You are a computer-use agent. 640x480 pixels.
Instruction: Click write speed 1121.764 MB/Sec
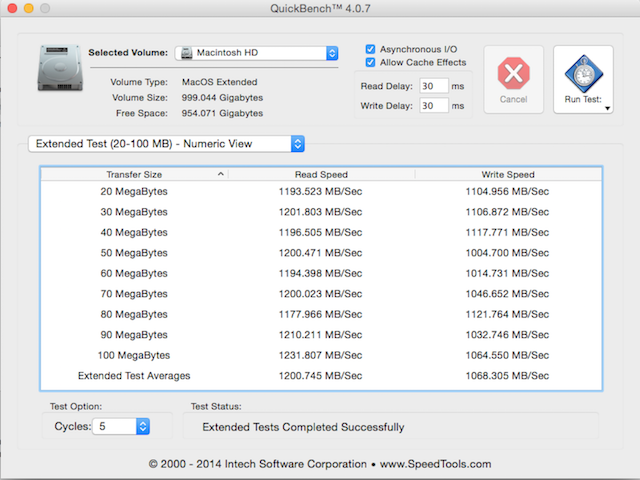[507, 314]
